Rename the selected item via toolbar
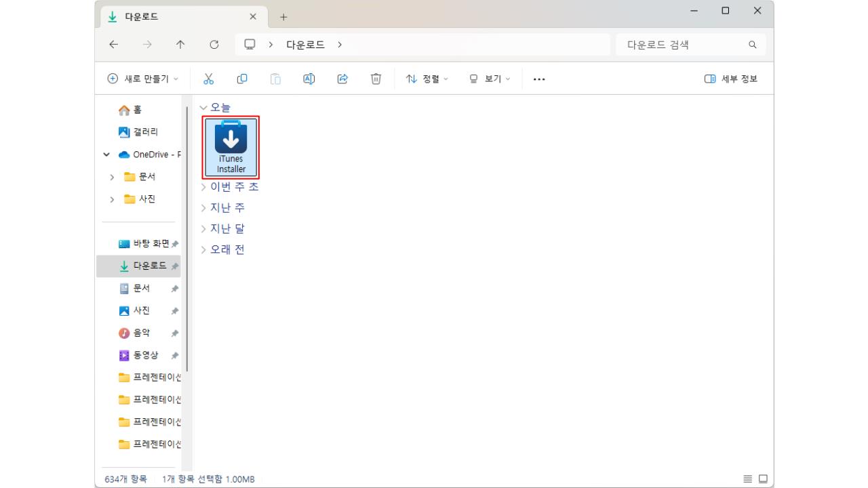The height and width of the screenshot is (488, 868). [x=309, y=79]
